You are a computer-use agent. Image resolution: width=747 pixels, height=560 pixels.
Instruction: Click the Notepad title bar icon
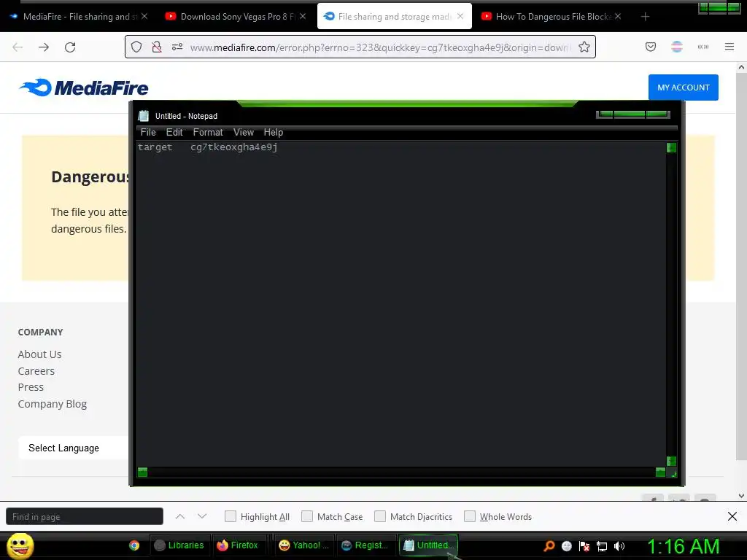144,116
